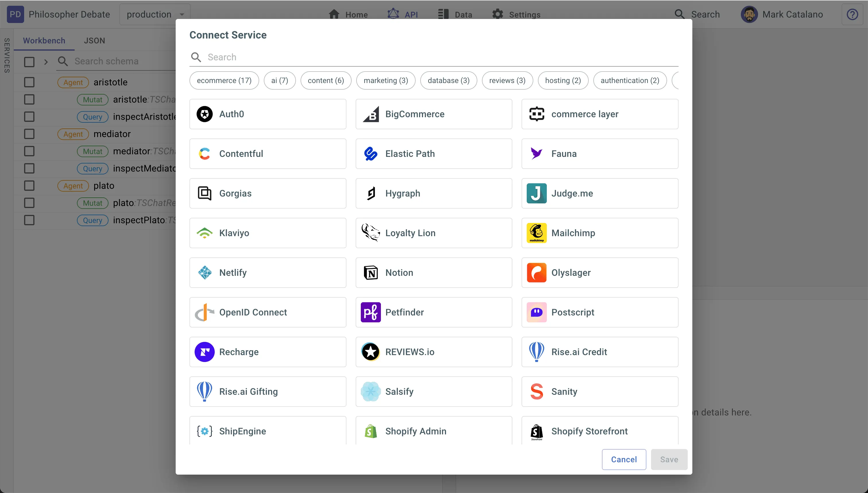Check the inspectMediator Query checkbox
This screenshot has height=493, width=868.
click(x=29, y=169)
